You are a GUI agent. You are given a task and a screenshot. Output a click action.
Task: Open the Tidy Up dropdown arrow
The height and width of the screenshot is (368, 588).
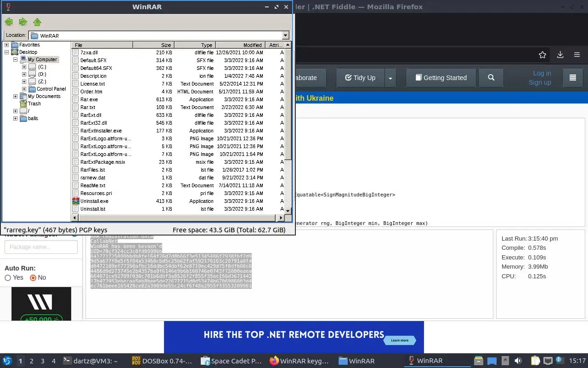click(x=390, y=78)
